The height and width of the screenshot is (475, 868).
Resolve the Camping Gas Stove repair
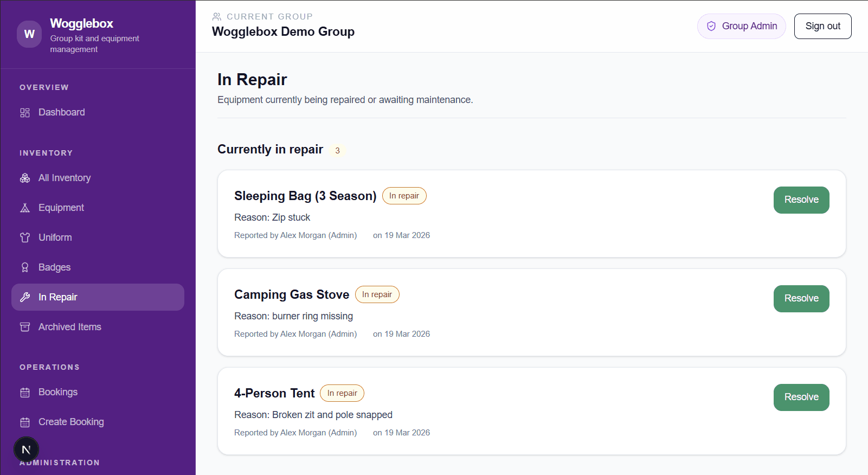point(801,298)
